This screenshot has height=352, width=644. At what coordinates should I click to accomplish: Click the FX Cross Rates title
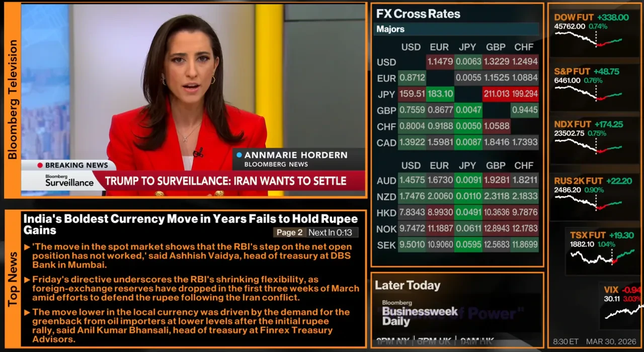coord(418,14)
